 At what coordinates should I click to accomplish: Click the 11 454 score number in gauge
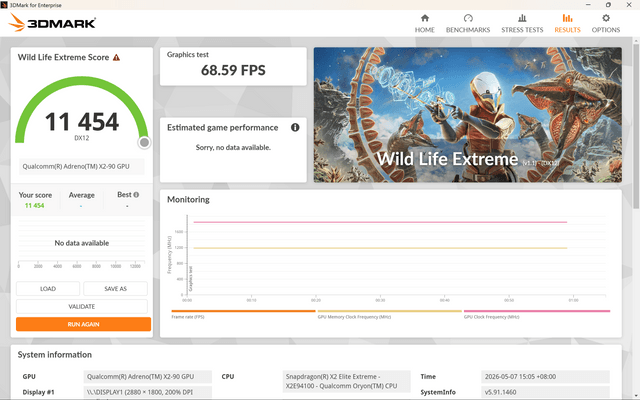point(82,122)
